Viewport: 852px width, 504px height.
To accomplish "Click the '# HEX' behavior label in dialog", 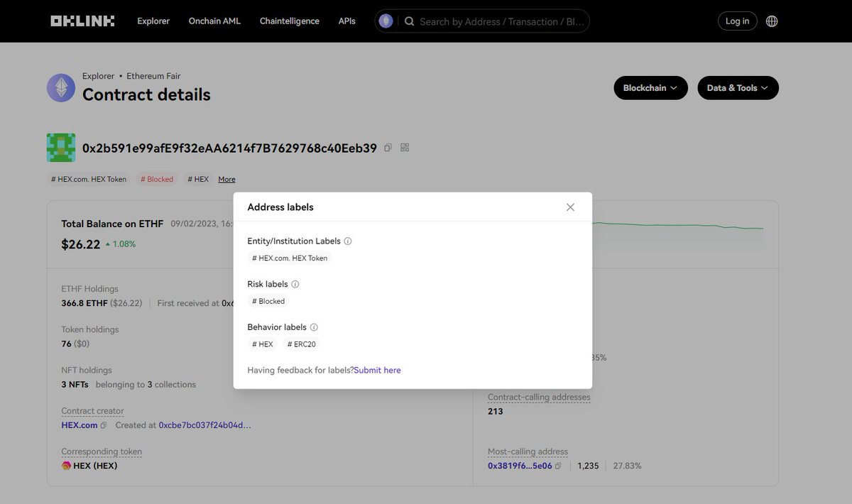I will tap(263, 344).
